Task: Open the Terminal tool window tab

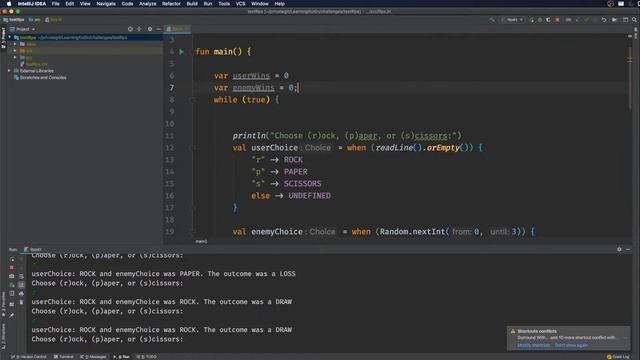Action: coord(64,357)
